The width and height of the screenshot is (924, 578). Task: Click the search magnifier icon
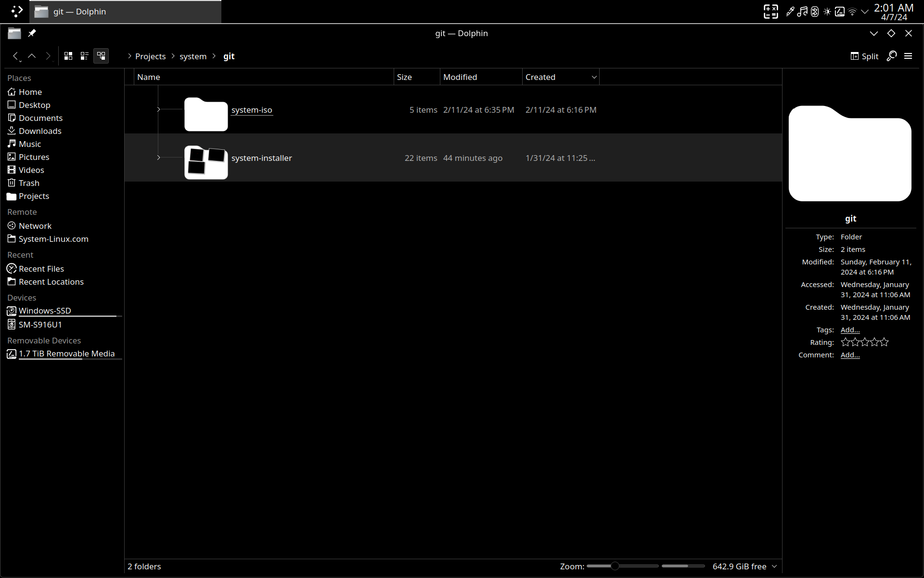[892, 56]
